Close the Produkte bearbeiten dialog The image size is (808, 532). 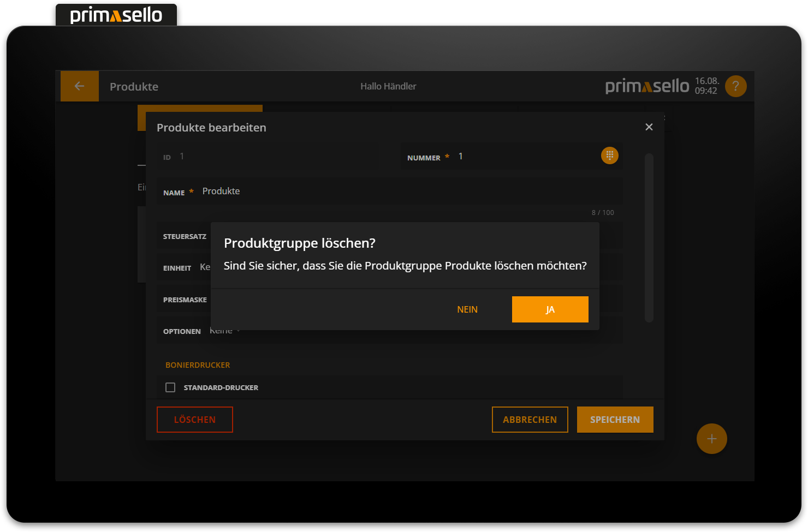click(x=649, y=127)
